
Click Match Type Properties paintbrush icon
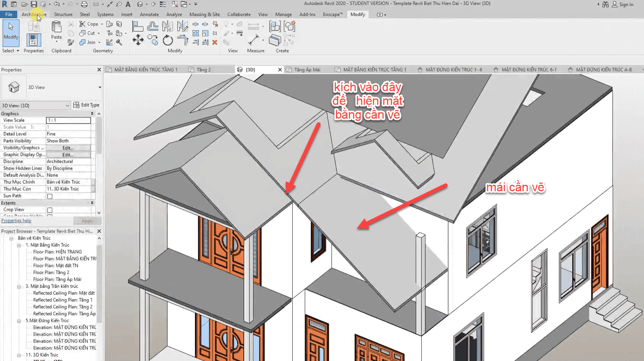point(71,42)
